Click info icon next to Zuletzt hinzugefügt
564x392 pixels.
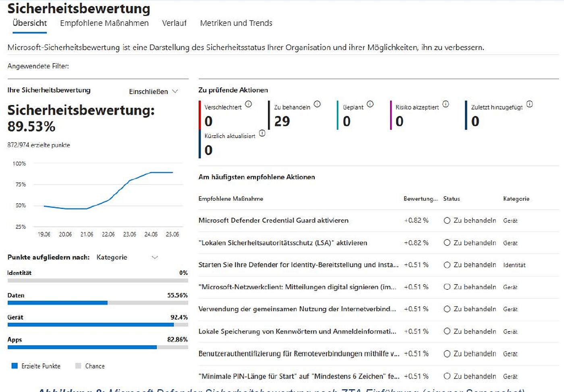[x=529, y=104]
